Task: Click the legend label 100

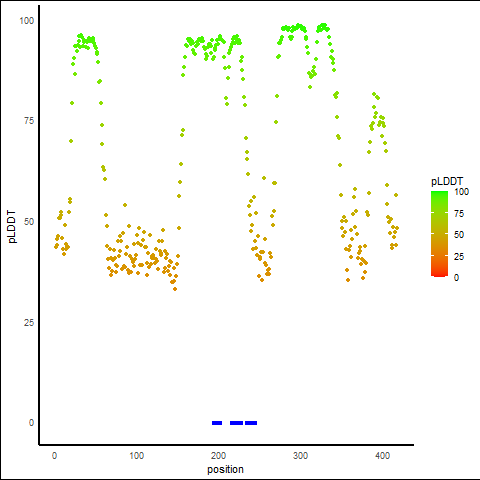Action: pyautogui.click(x=462, y=192)
